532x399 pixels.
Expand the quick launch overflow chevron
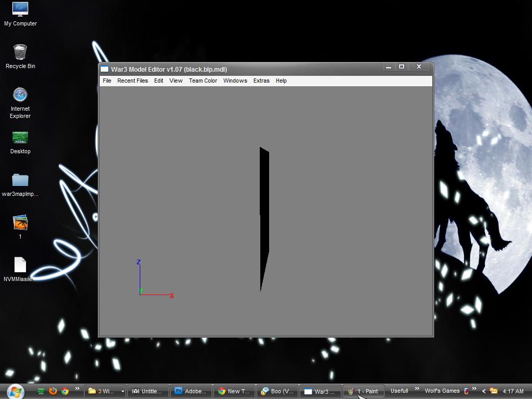(x=77, y=389)
